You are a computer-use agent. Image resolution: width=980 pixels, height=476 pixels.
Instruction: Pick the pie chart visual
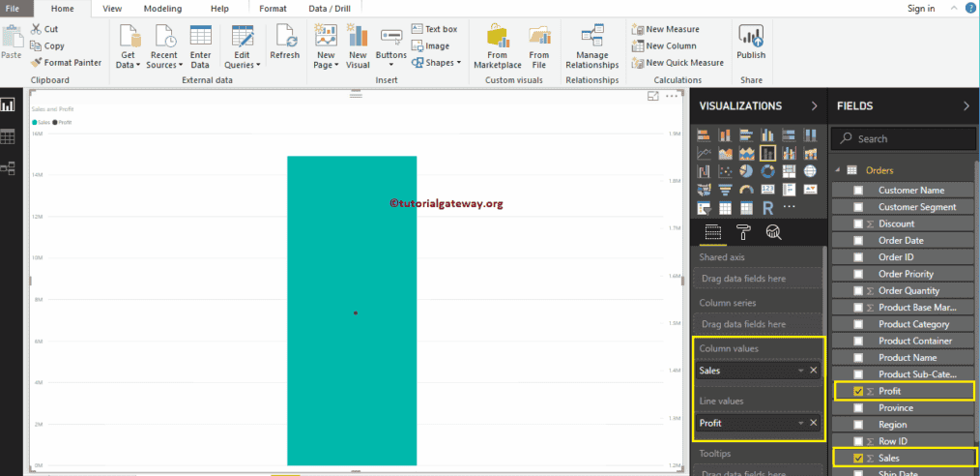747,171
